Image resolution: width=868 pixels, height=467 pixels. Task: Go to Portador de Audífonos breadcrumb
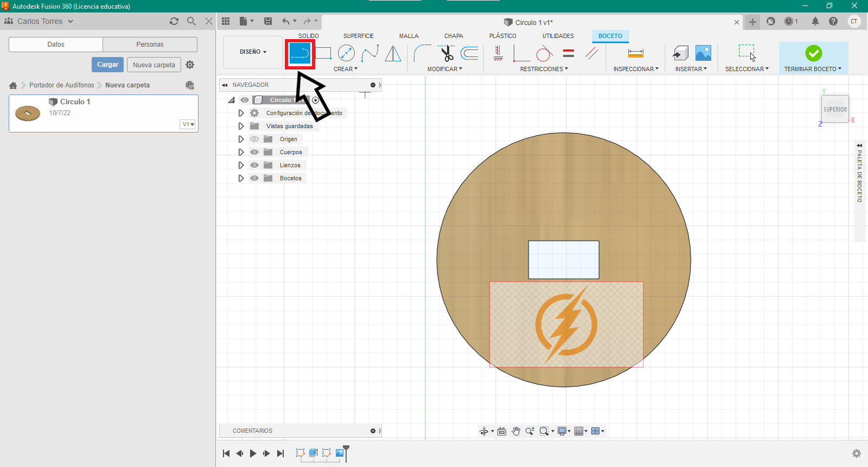[x=62, y=85]
